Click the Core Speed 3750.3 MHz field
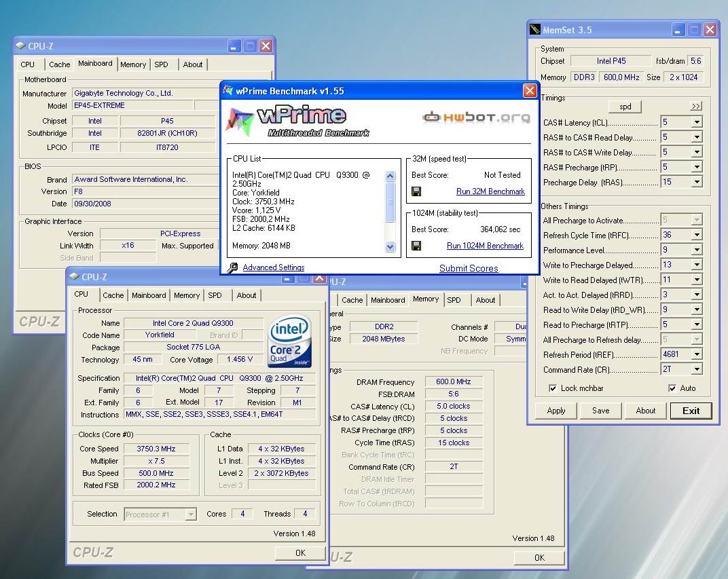Image resolution: width=728 pixels, height=579 pixels. [x=156, y=449]
